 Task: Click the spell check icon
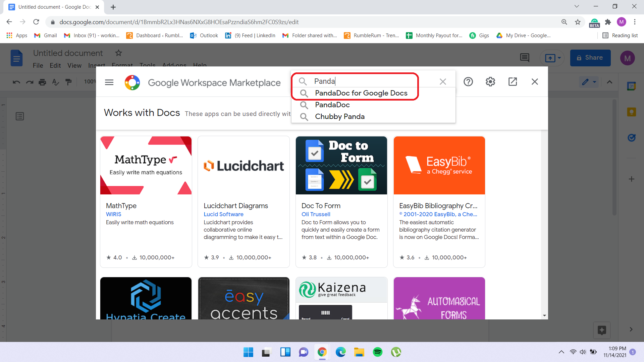(55, 82)
